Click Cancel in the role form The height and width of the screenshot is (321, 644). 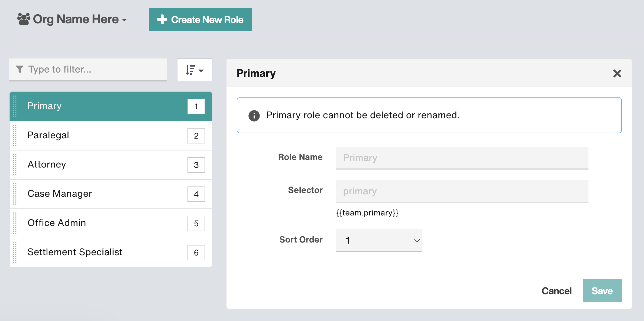(x=556, y=291)
